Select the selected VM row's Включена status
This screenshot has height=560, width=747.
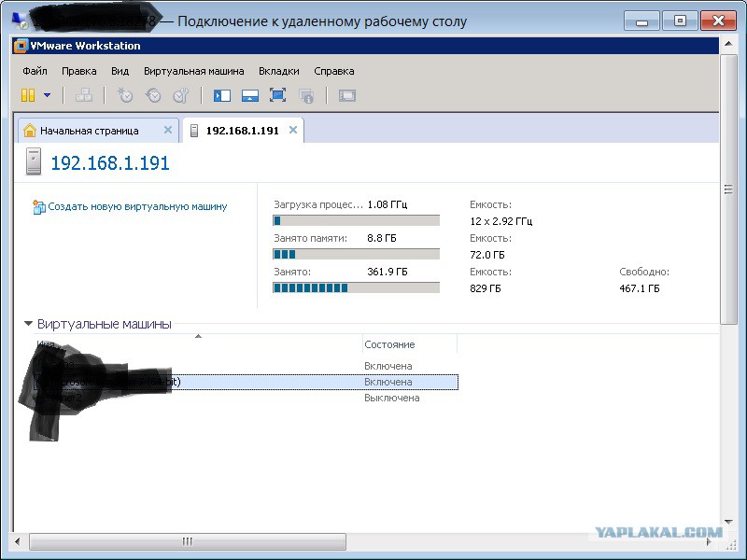click(388, 382)
